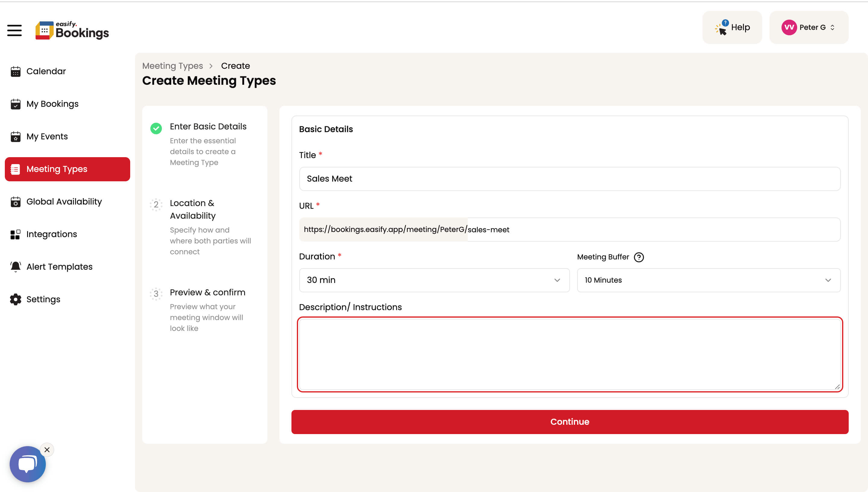
Task: Go to Location & Availability step
Action: pyautogui.click(x=193, y=209)
